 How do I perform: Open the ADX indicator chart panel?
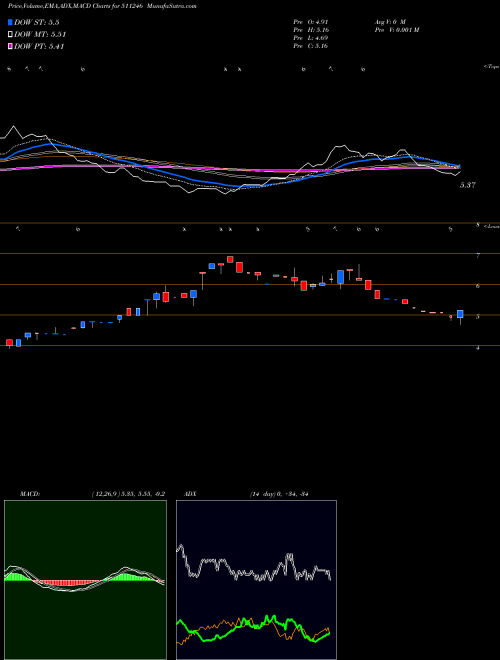tap(256, 580)
